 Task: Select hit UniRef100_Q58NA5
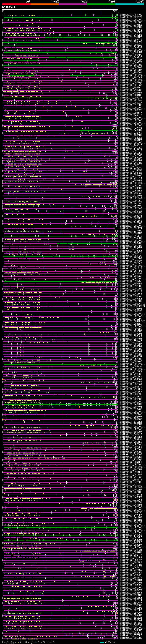click(131, 175)
